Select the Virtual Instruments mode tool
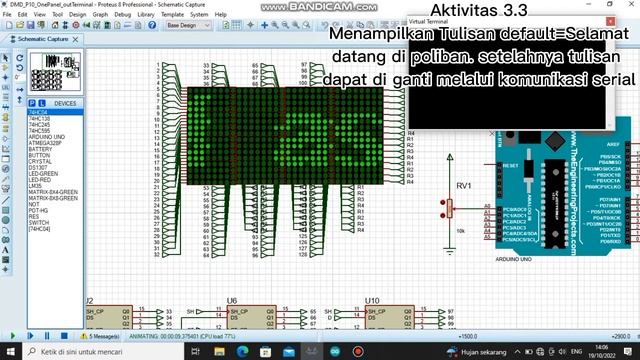 pos(5,189)
